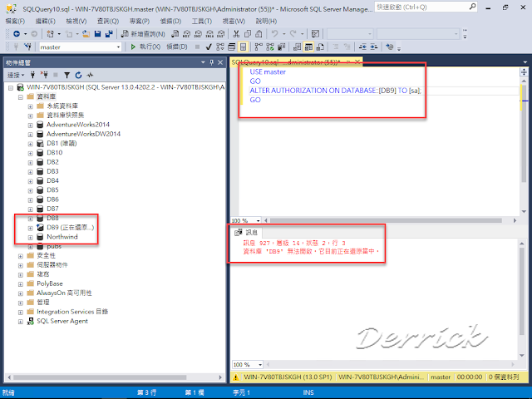The image size is (532, 399).
Task: Click the save floppy disk icon
Action: (x=98, y=34)
